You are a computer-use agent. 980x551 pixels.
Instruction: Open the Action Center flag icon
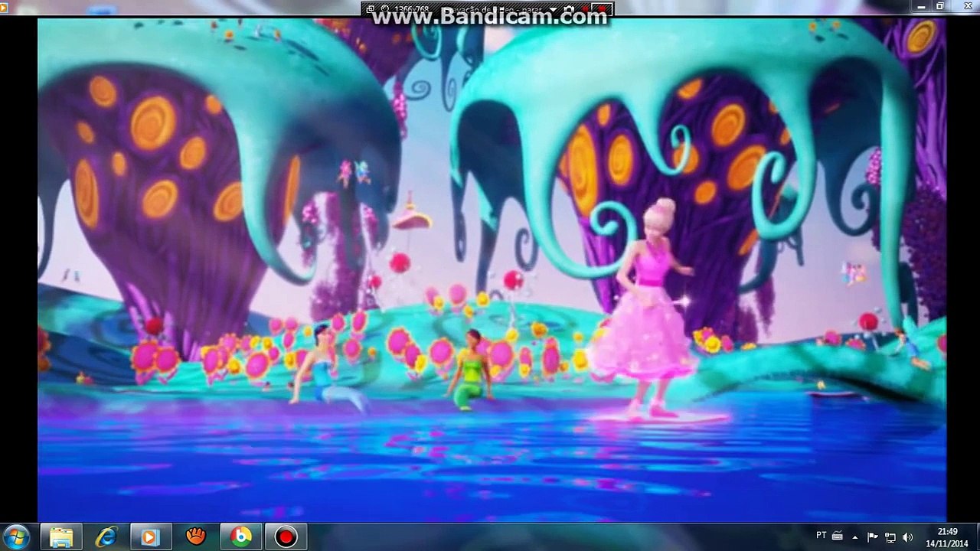tap(872, 537)
